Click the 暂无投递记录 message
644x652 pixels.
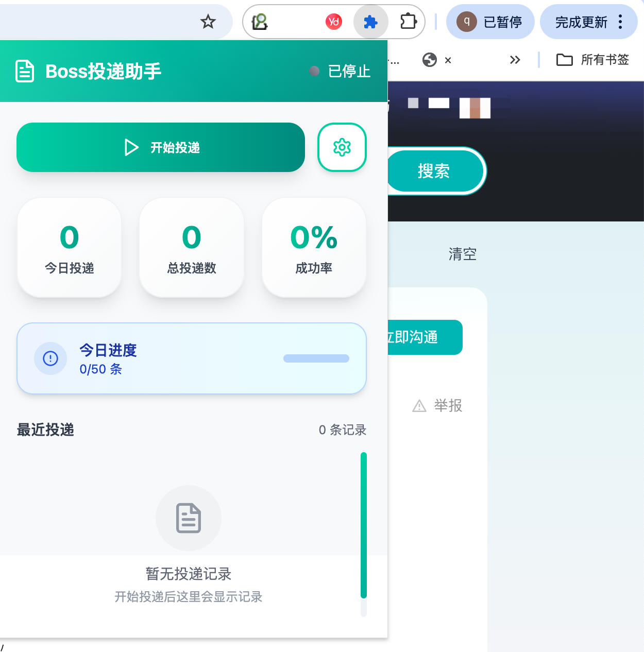[x=189, y=574]
